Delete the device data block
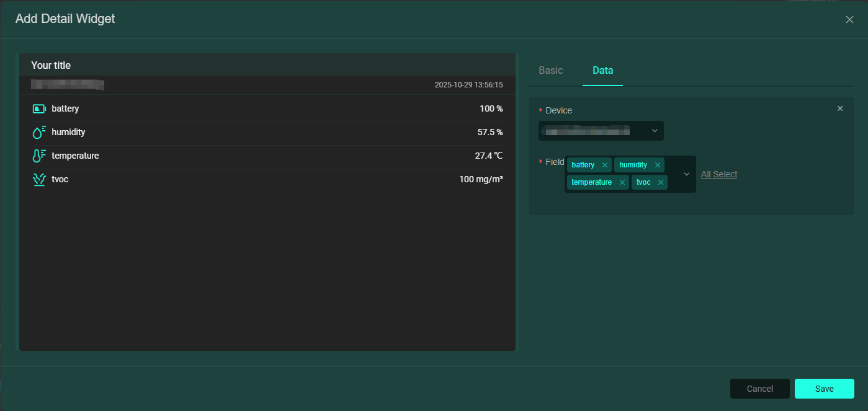This screenshot has height=411, width=868. (840, 108)
